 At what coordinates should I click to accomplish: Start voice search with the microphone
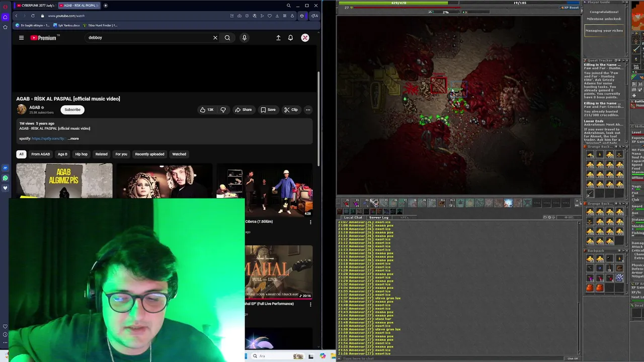(245, 38)
